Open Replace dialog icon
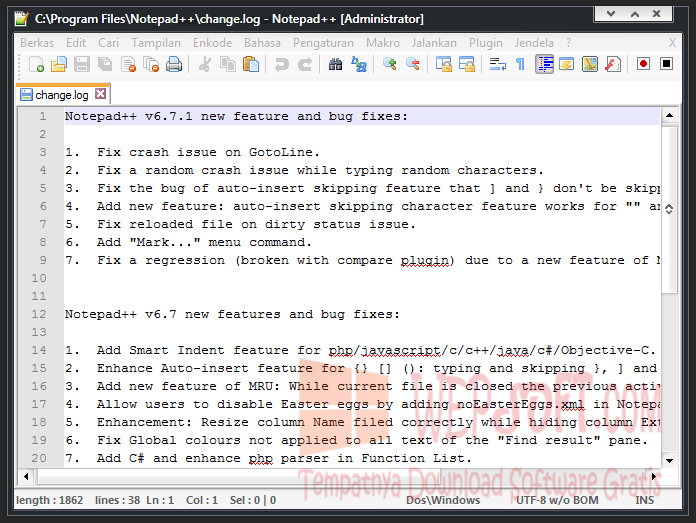The width and height of the screenshot is (696, 523). coord(359,64)
